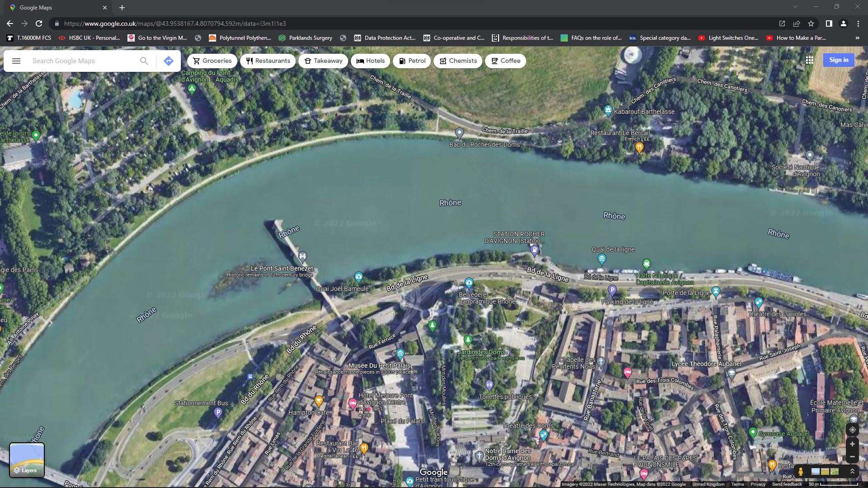The height and width of the screenshot is (488, 868).
Task: Open the Google apps grid
Action: pyautogui.click(x=809, y=60)
